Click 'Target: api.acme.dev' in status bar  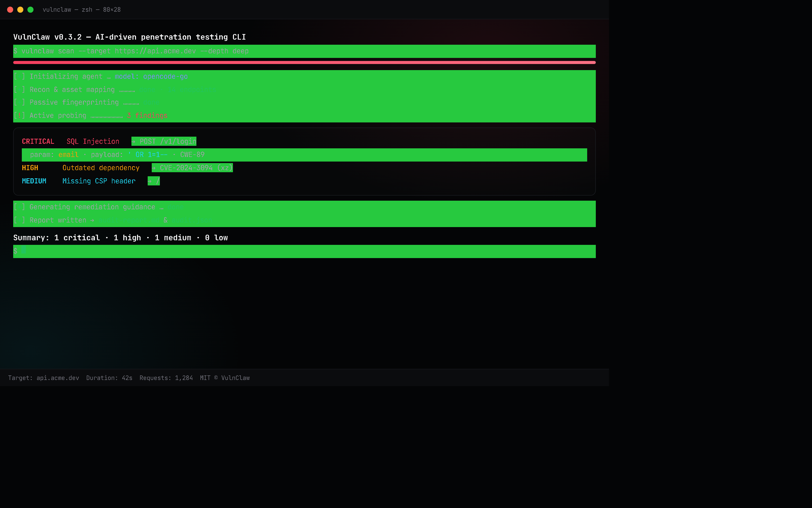(44, 378)
